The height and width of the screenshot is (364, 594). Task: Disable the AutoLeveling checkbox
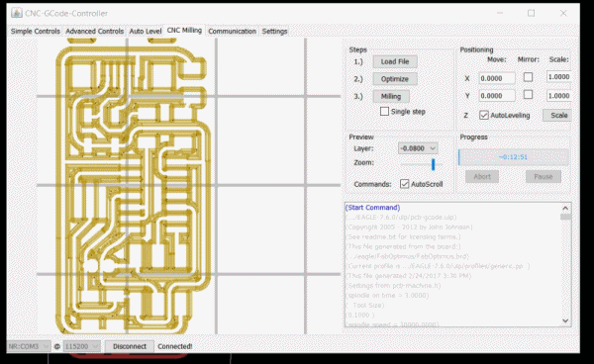pyautogui.click(x=484, y=115)
